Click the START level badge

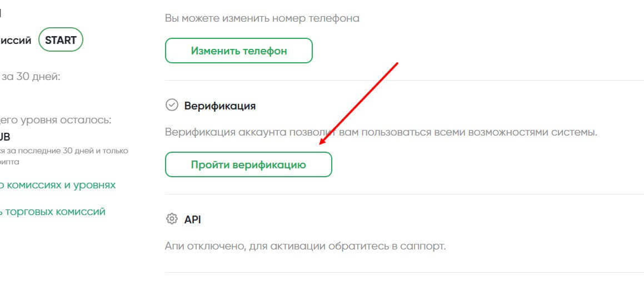61,40
